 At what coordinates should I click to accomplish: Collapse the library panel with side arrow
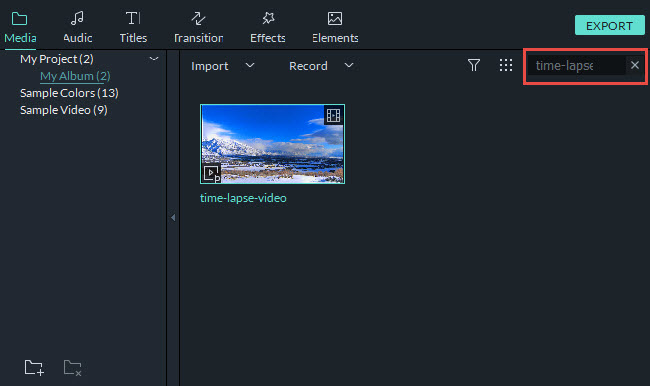[173, 217]
